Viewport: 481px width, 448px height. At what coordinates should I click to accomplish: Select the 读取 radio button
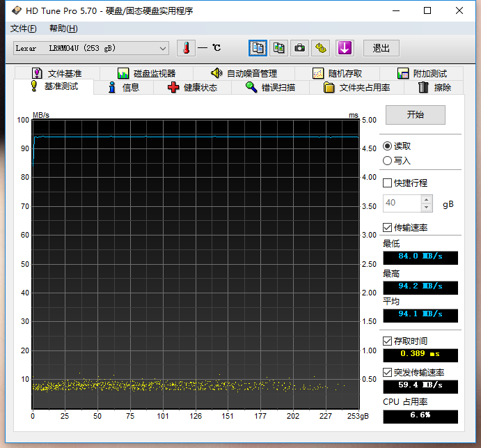click(388, 146)
